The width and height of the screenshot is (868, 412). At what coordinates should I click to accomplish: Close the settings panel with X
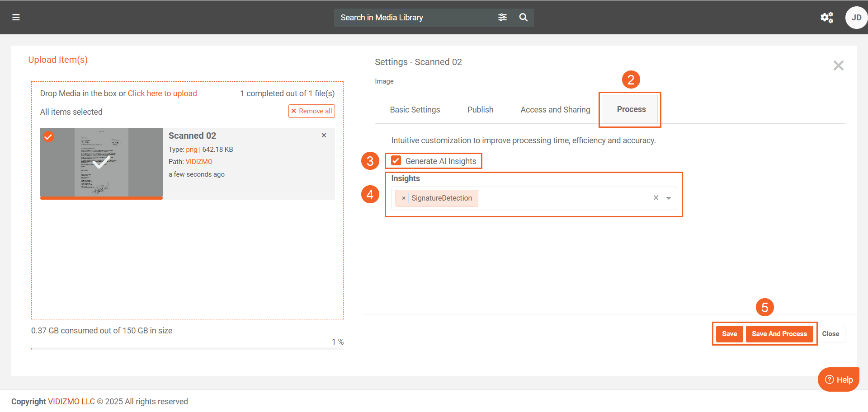tap(838, 66)
